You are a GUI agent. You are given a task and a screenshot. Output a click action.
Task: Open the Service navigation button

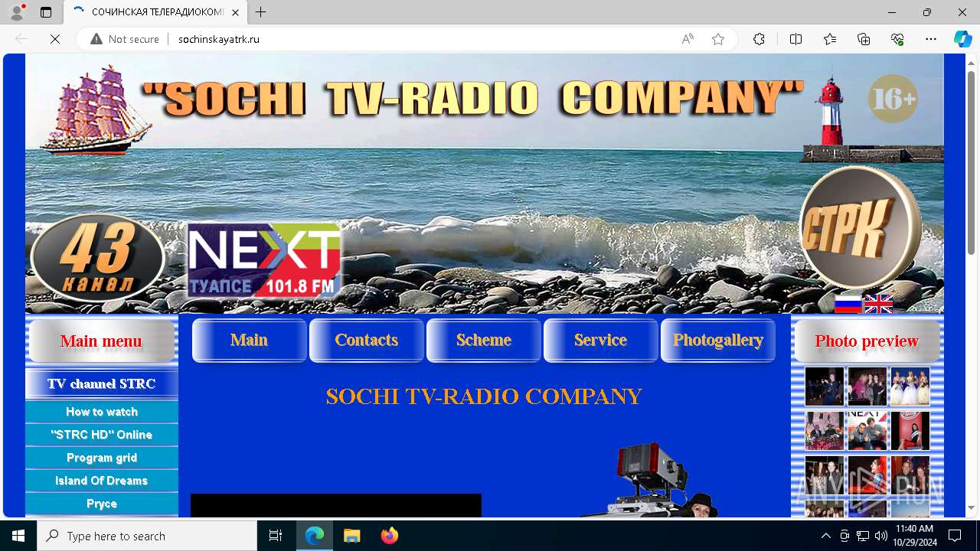click(601, 341)
